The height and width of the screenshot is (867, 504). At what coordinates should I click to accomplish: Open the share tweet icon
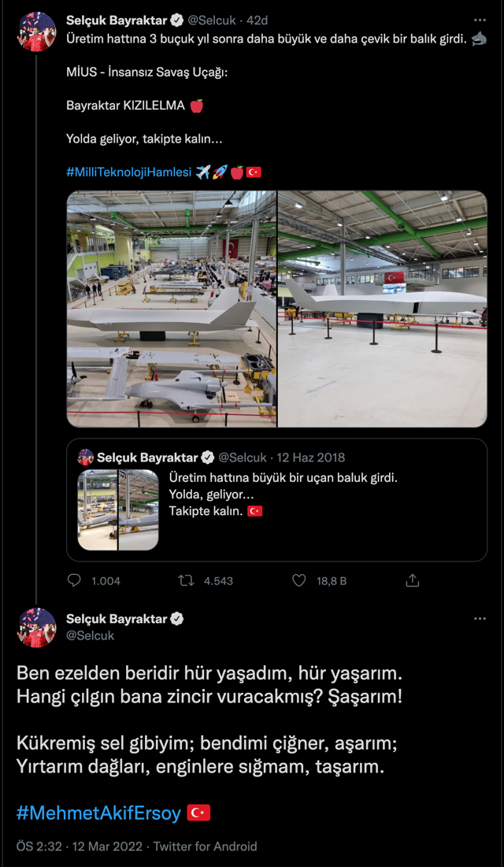tap(412, 580)
